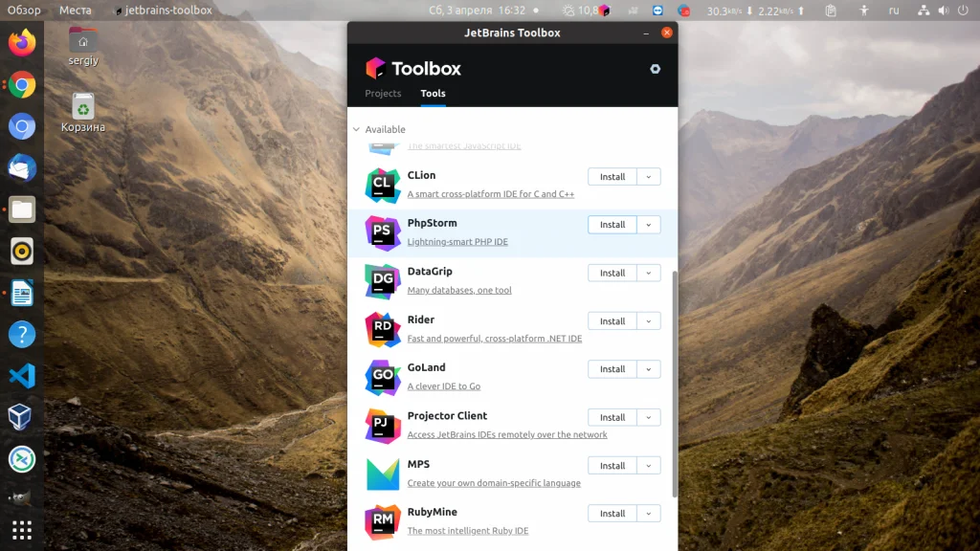The width and height of the screenshot is (980, 551).
Task: Click the MPS logo icon
Action: click(383, 474)
